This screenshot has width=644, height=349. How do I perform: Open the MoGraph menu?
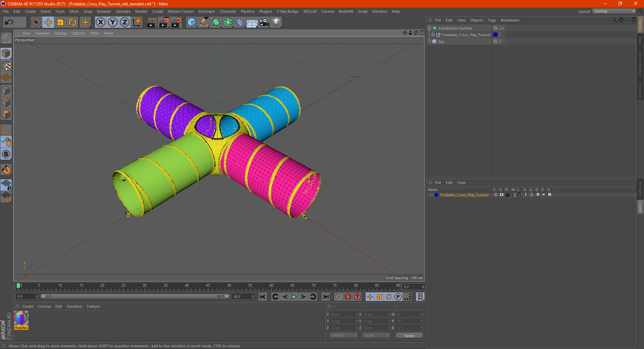coord(207,11)
